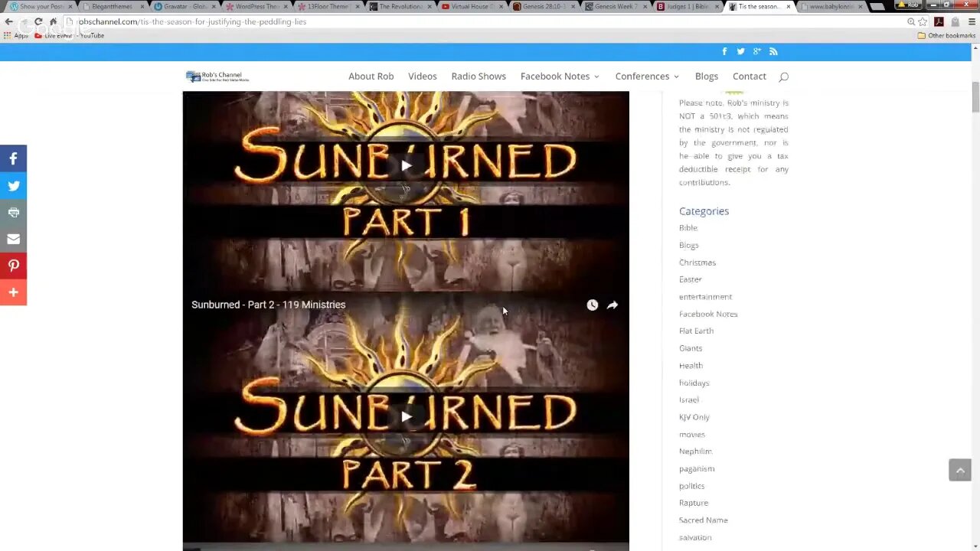Open Easter category link
The width and height of the screenshot is (980, 551).
tap(691, 279)
